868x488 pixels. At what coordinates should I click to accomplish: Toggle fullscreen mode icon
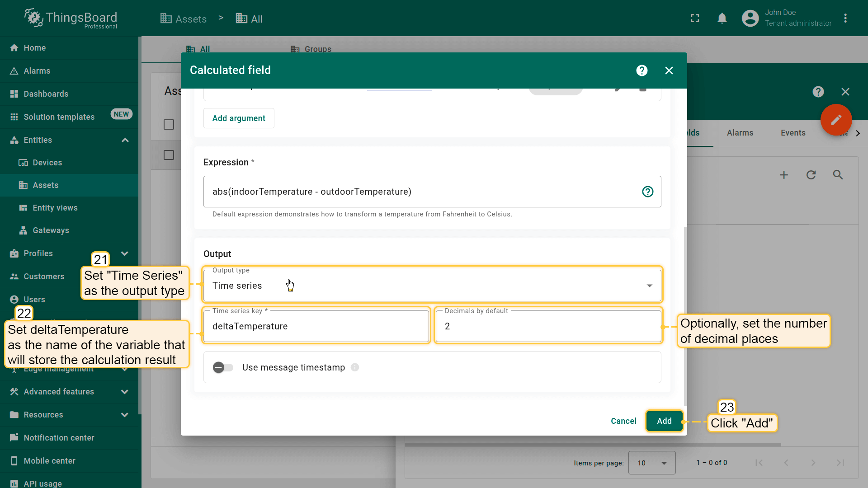coord(695,19)
